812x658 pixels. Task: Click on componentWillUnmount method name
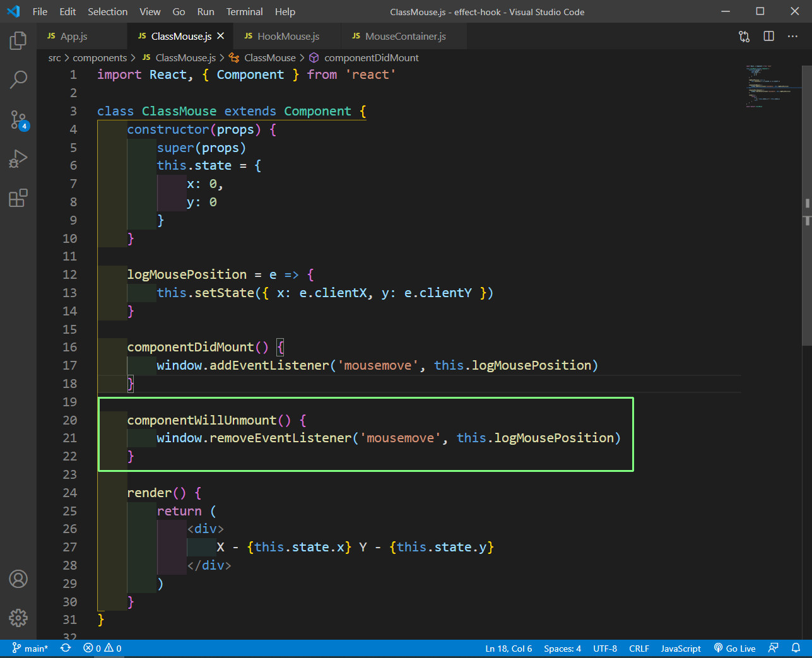click(202, 420)
